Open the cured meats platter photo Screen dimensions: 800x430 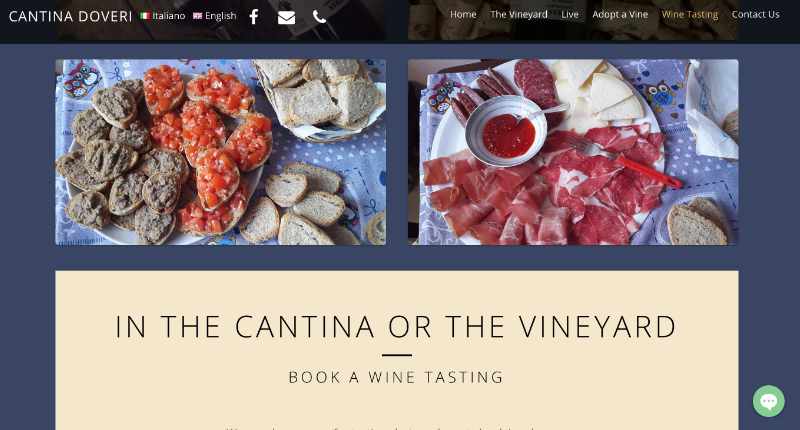573,152
